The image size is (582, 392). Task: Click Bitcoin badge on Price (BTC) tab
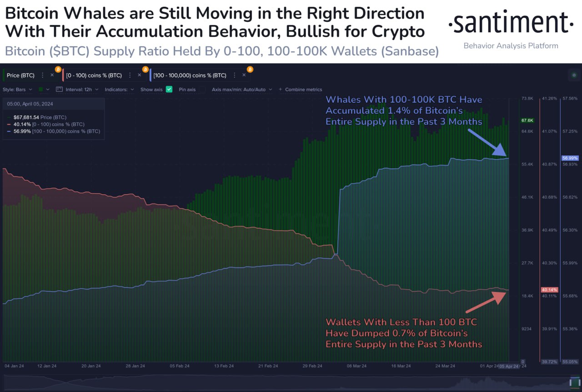pos(58,70)
